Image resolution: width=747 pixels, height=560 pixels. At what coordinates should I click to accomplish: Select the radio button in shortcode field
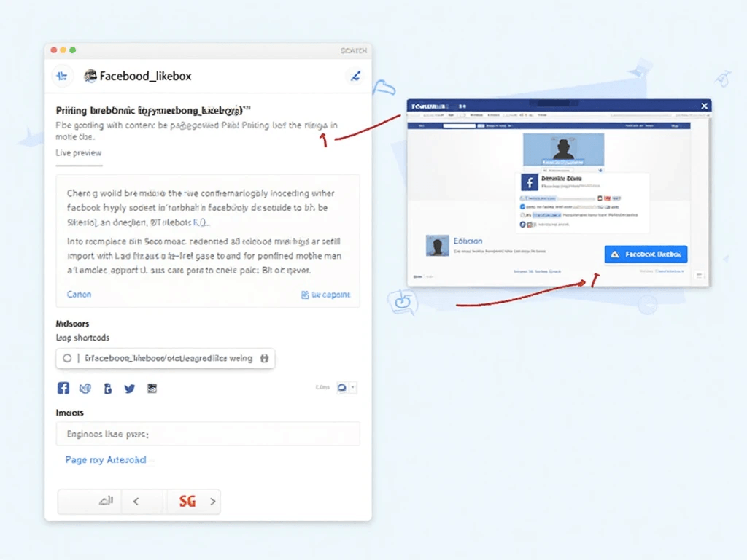67,358
